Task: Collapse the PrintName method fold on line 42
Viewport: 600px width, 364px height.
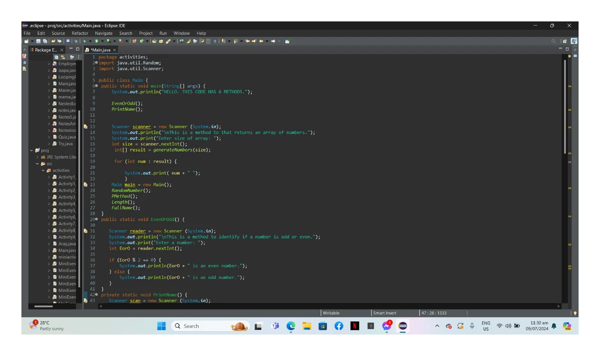Action: (97, 295)
